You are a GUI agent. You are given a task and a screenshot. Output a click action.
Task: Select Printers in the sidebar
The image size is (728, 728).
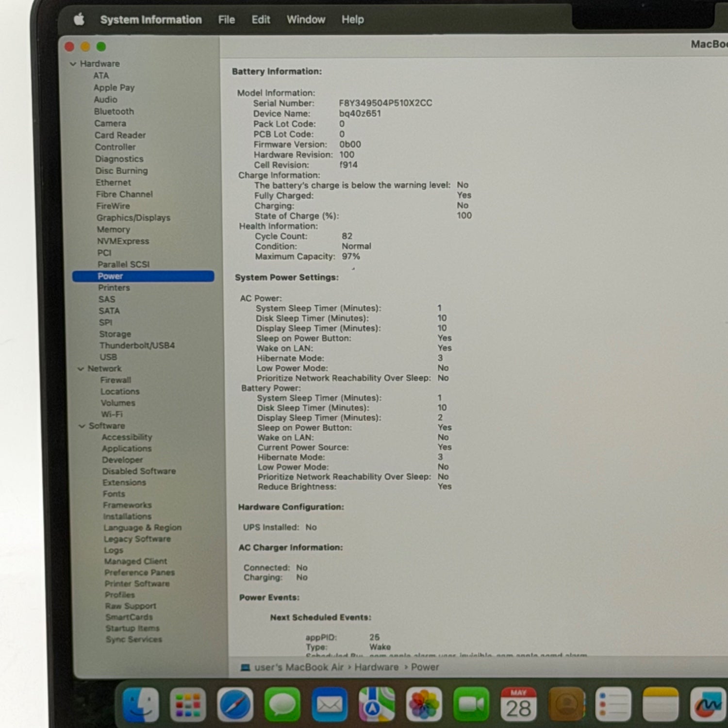(114, 288)
